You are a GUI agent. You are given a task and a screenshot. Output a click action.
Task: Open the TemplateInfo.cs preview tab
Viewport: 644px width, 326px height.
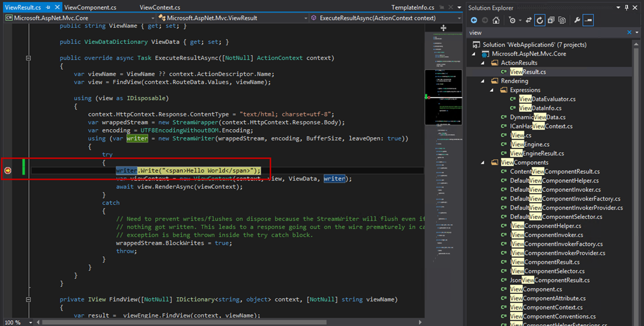413,8
